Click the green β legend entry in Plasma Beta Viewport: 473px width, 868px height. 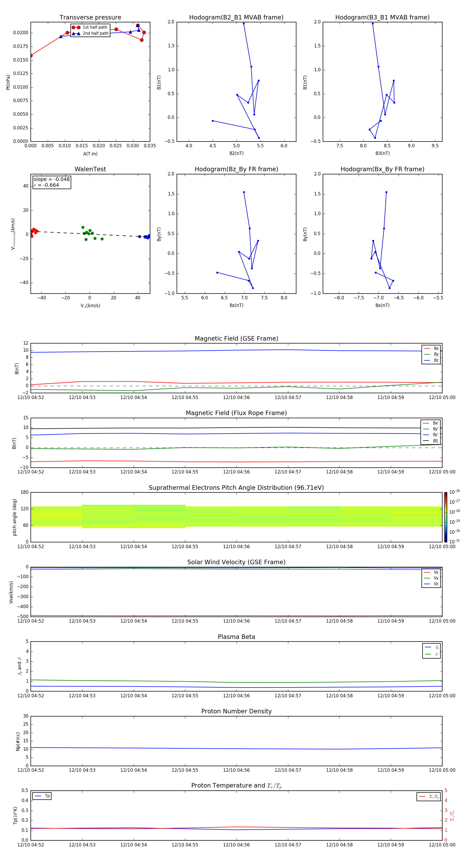431,654
